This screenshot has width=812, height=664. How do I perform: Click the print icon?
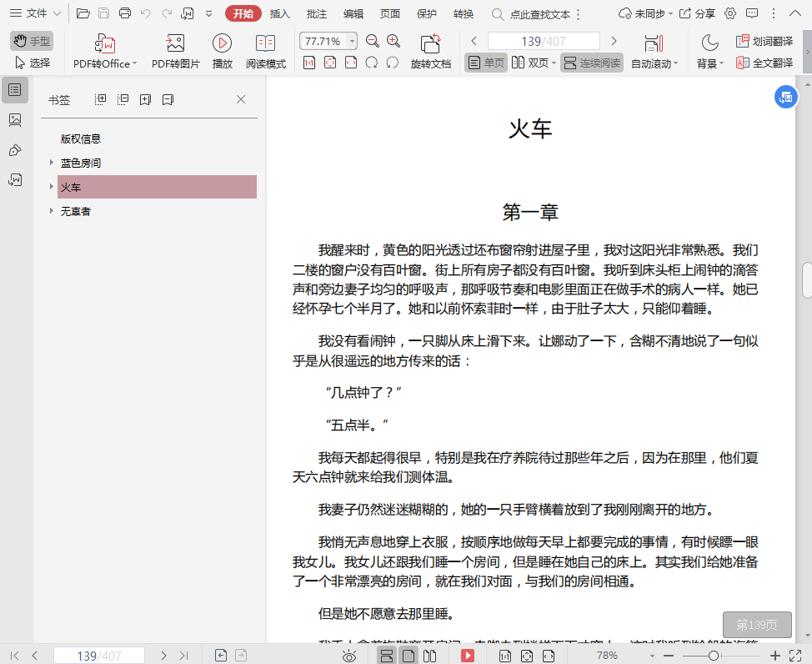[125, 13]
